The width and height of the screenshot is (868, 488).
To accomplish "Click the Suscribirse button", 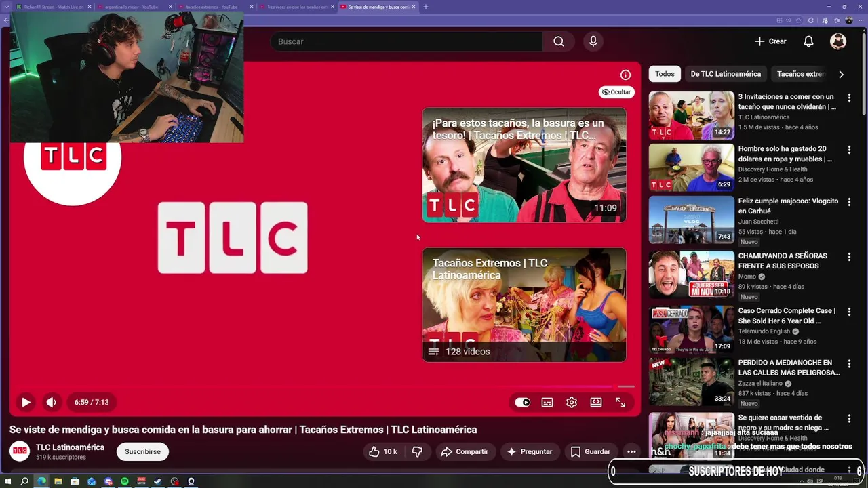I will (142, 451).
